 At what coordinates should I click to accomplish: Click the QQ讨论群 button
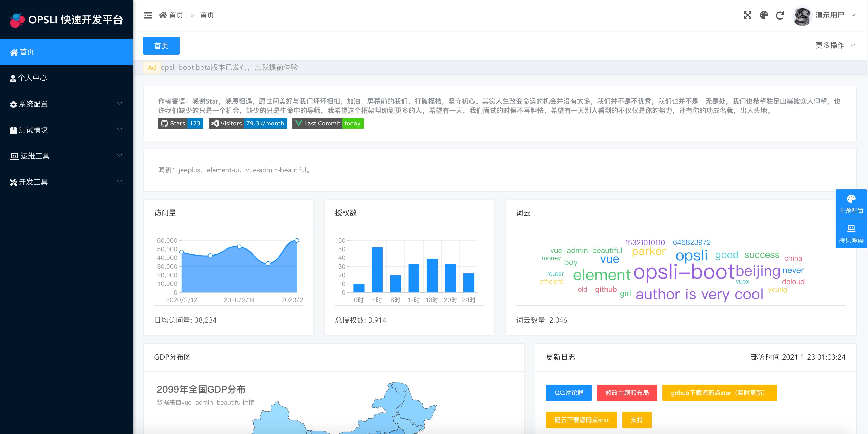[569, 393]
